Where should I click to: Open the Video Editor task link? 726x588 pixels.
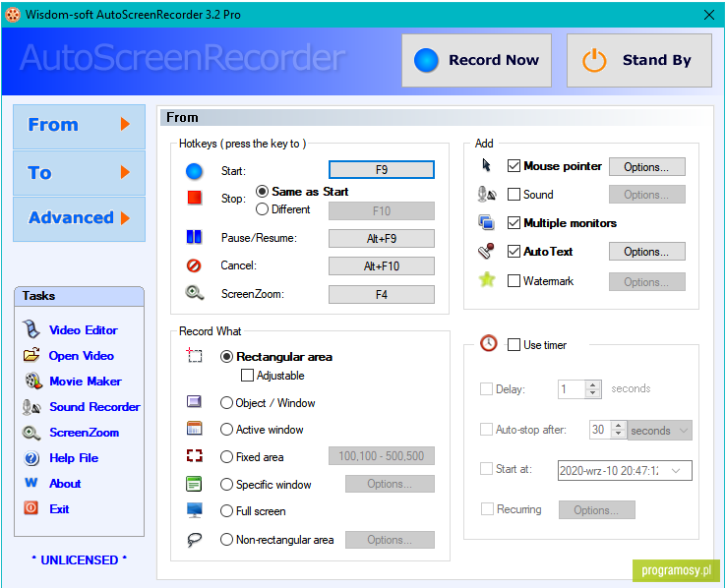click(x=84, y=329)
